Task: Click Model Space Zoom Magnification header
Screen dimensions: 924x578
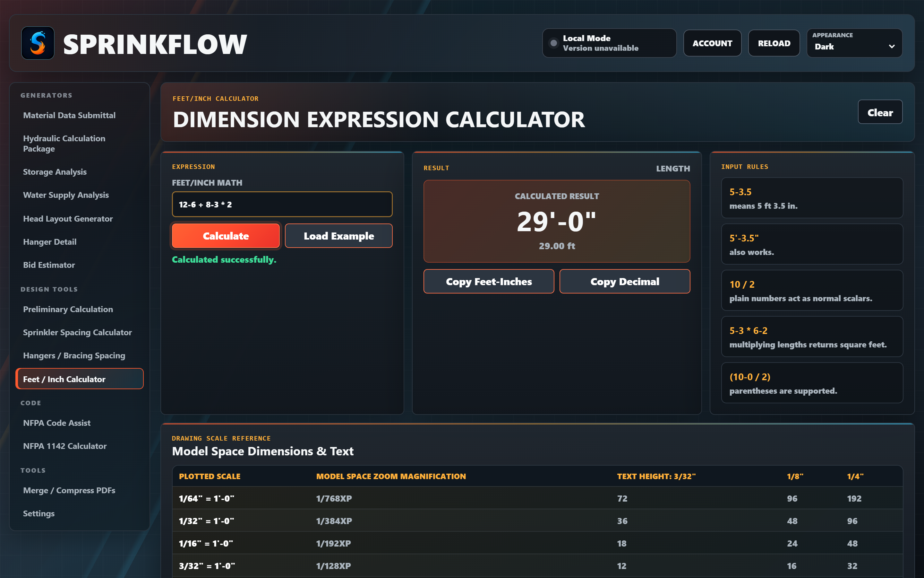Action: (x=391, y=476)
